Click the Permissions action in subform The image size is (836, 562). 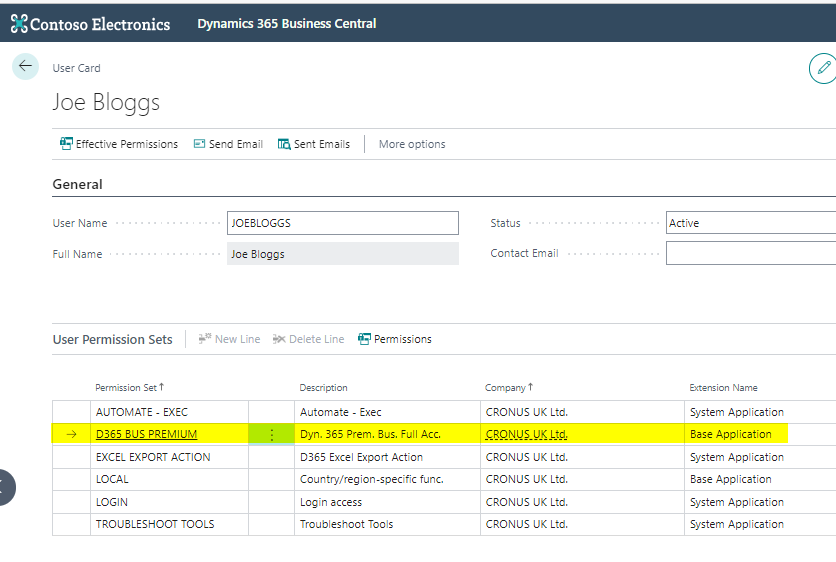(395, 339)
